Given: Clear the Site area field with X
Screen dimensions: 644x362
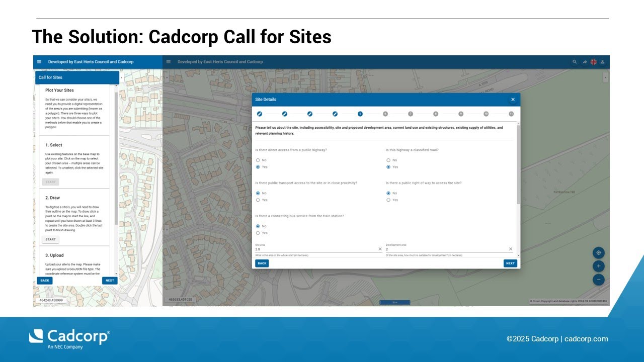Looking at the screenshot, I should click(x=380, y=249).
